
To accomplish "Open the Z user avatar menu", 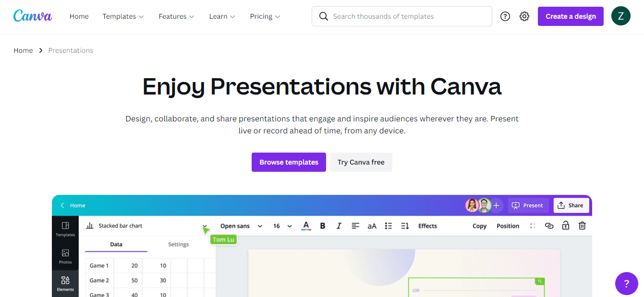I will pos(621,16).
